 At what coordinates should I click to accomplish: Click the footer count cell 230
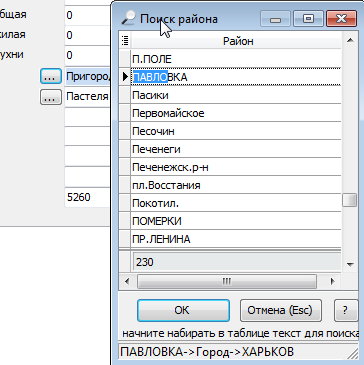coord(237,262)
